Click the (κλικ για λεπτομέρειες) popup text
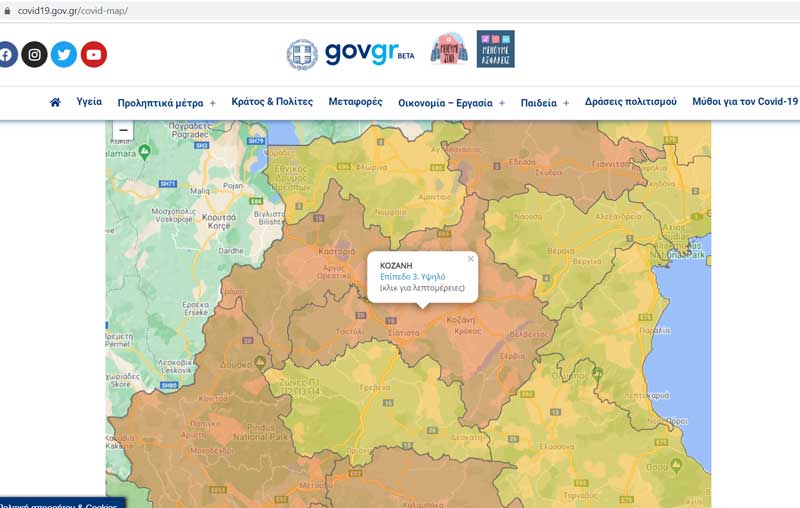Screen dimensions: 800x508 coord(422,288)
